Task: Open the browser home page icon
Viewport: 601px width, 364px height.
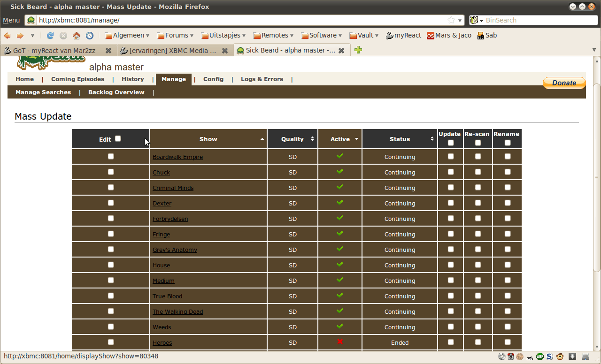Action: 77,36
